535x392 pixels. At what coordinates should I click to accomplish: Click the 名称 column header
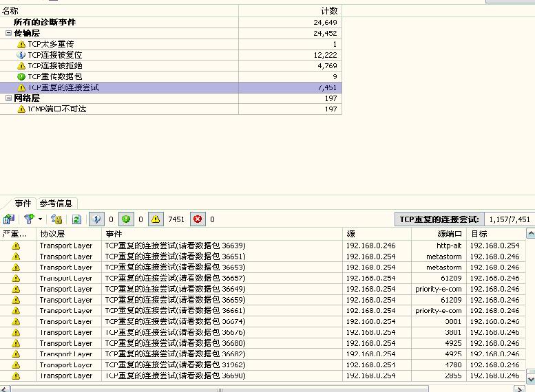point(119,11)
